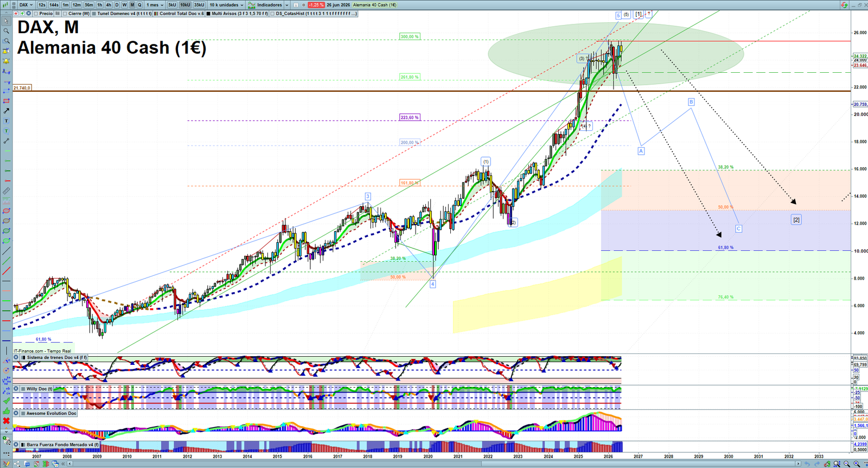The height and width of the screenshot is (468, 868).
Task: Click the green chart icon top-left corner
Action: [5, 5]
